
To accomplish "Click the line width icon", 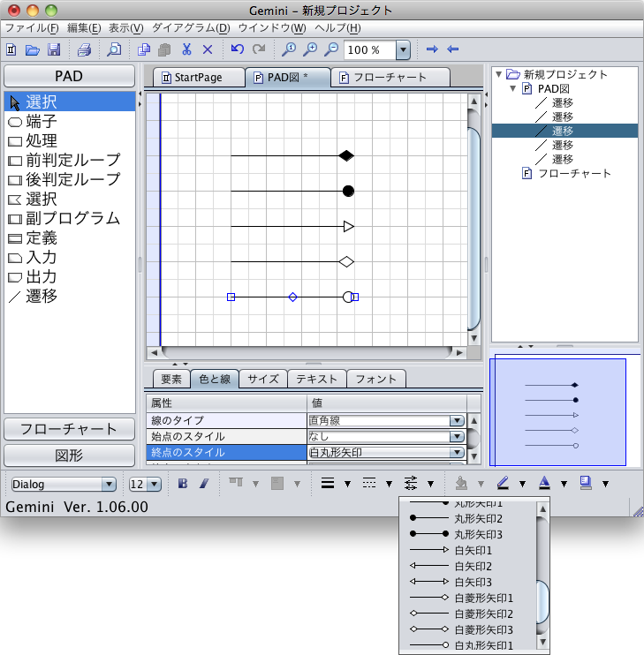I will point(328,484).
